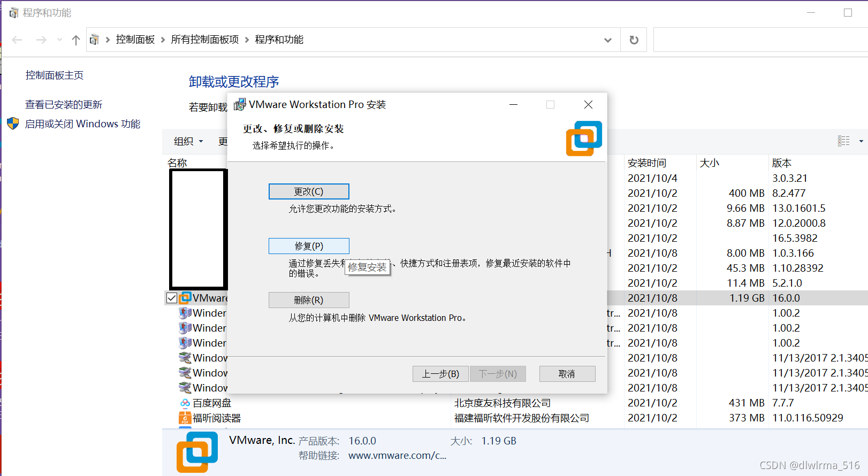The image size is (868, 476).
Task: Click shield icon beside Windows 功能 link
Action: (x=13, y=124)
